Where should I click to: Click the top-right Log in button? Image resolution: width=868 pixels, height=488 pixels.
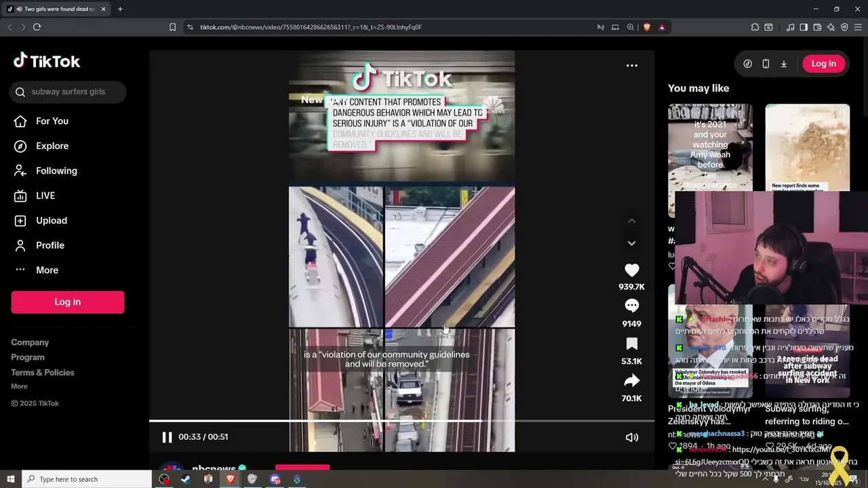(824, 64)
